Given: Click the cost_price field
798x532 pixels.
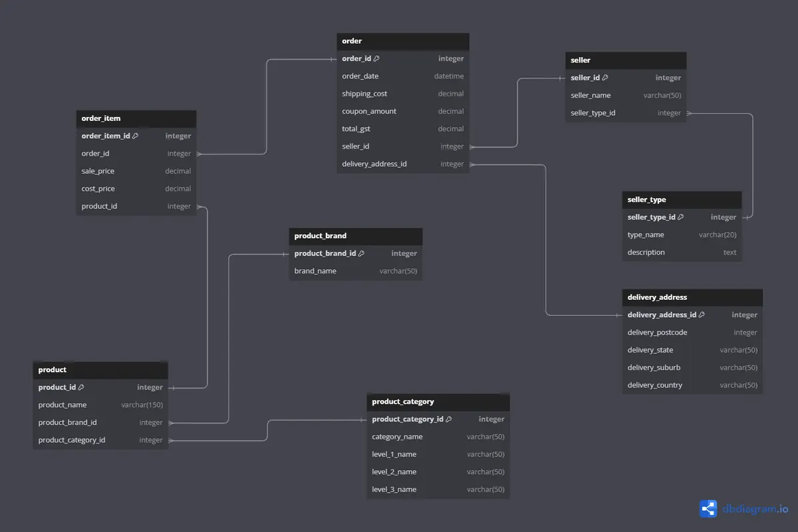Looking at the screenshot, I should pyautogui.click(x=136, y=189).
